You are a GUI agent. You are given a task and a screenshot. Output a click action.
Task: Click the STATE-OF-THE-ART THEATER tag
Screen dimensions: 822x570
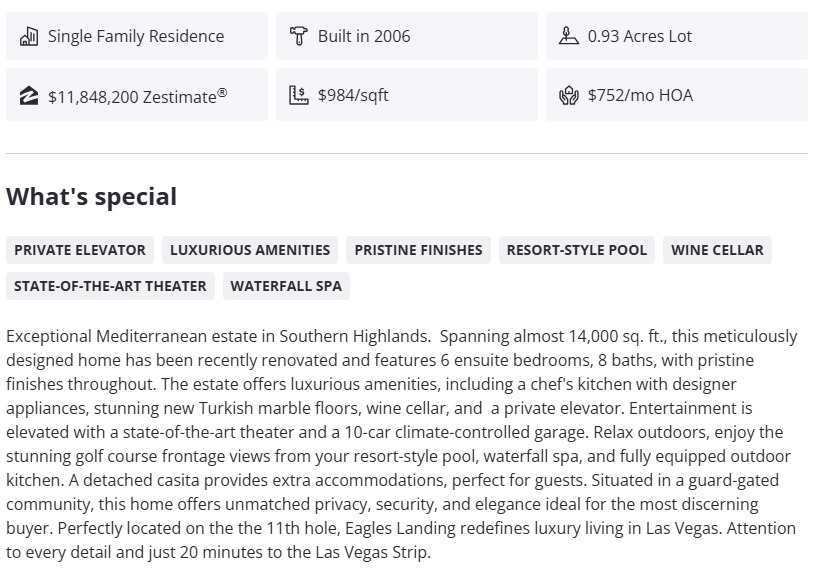110,286
